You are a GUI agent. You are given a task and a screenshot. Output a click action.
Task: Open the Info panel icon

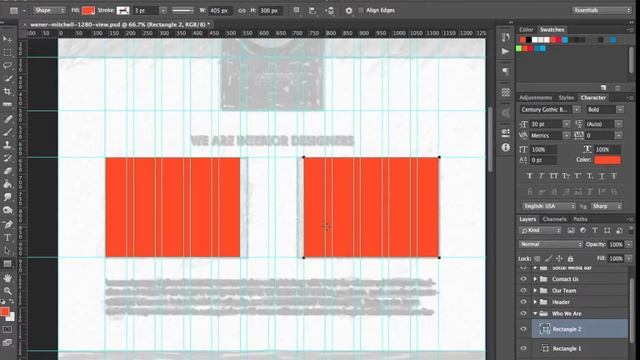pyautogui.click(x=506, y=147)
